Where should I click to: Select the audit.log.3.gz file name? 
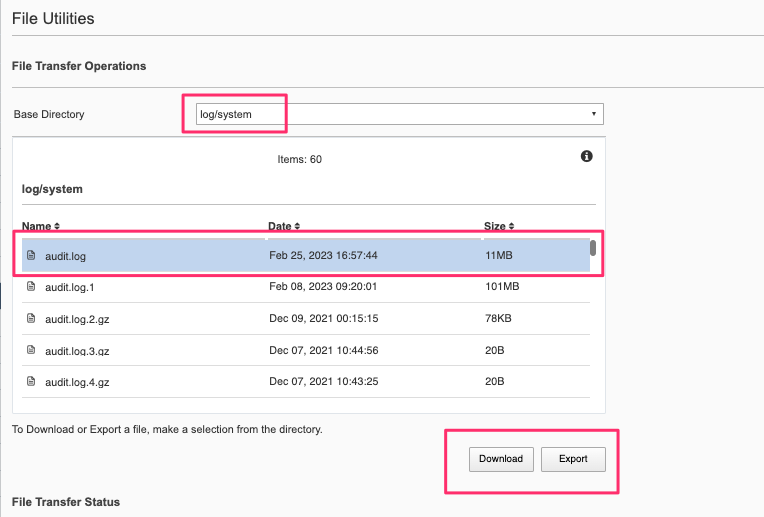click(x=77, y=351)
